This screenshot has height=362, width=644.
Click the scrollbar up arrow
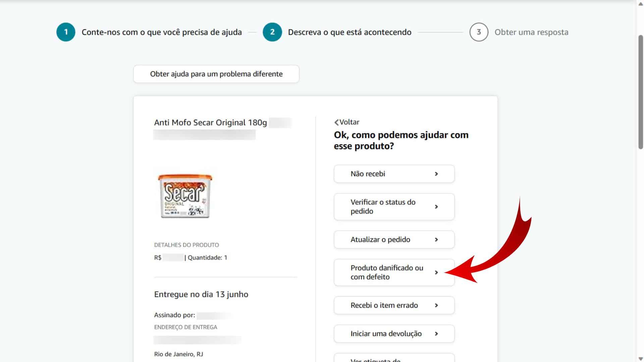point(640,4)
